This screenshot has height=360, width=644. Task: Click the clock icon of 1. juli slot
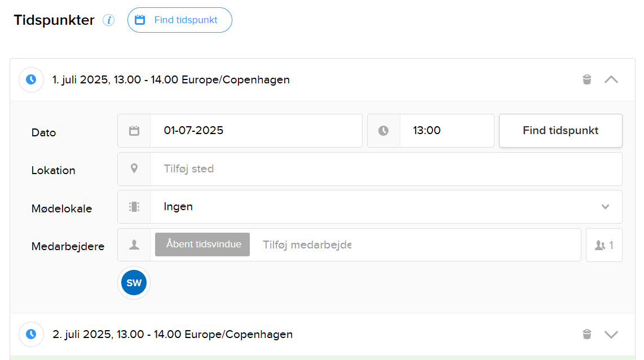click(31, 79)
